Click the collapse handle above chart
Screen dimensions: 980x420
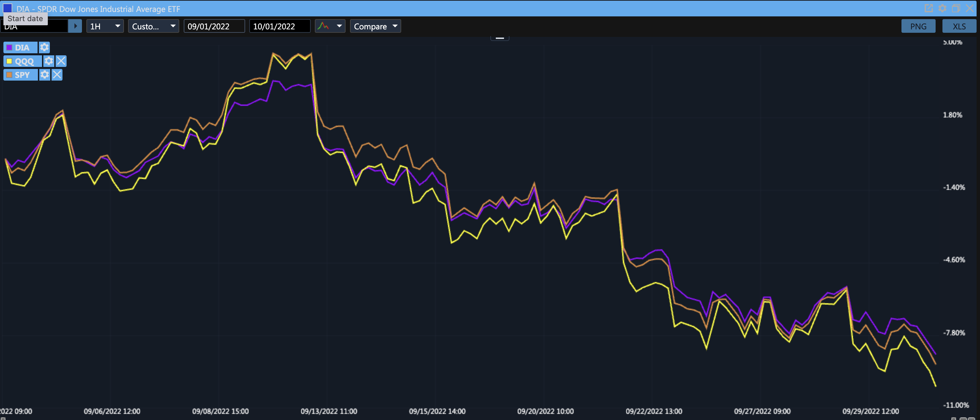[x=500, y=38]
